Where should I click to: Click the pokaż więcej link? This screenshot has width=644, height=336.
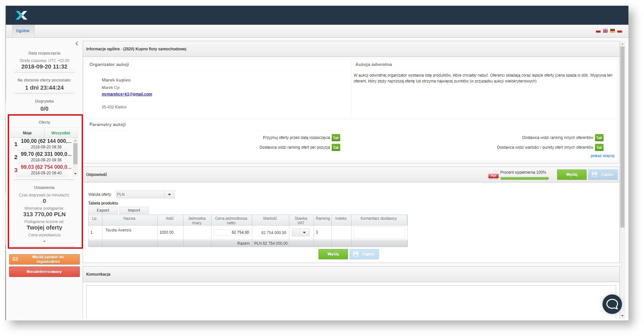pyautogui.click(x=602, y=156)
